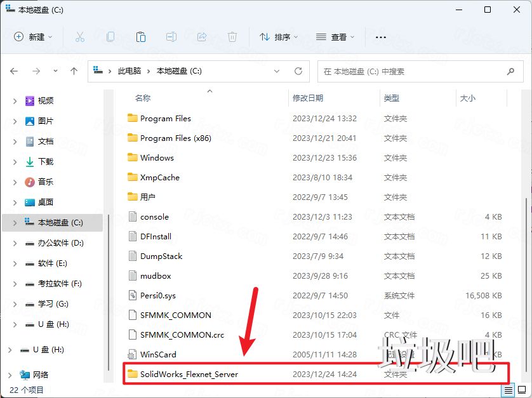Click the Paste icon in the toolbar

point(141,37)
